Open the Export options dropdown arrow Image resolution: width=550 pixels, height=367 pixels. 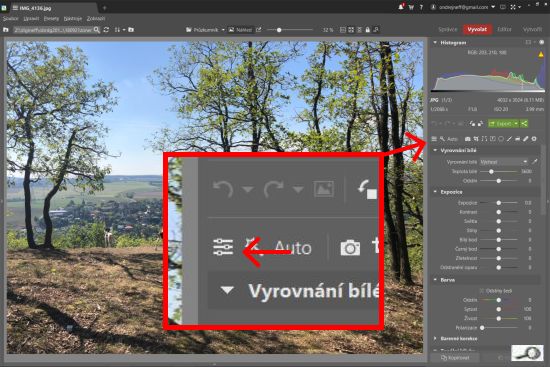(516, 124)
